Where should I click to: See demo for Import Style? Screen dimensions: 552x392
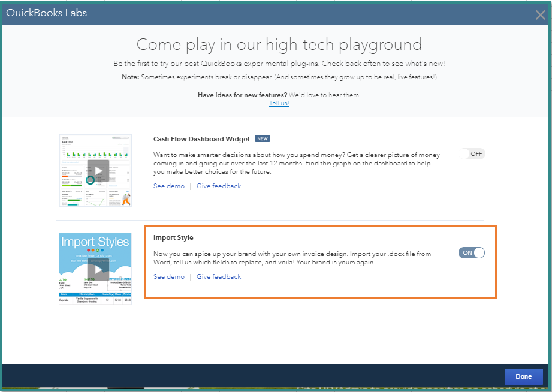[x=169, y=276]
